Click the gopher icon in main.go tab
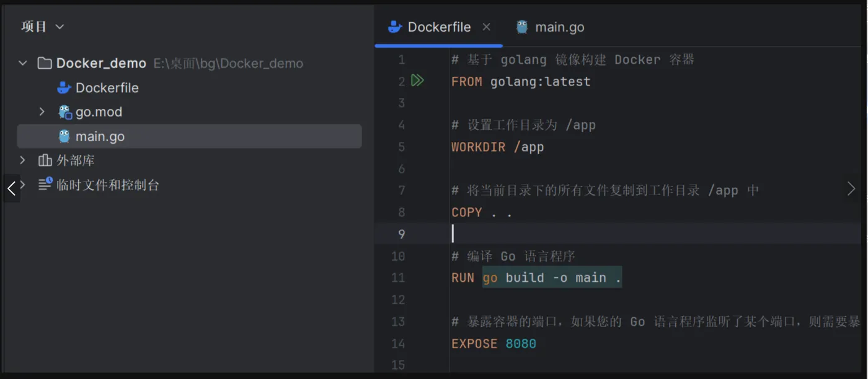The height and width of the screenshot is (379, 868). tap(522, 27)
